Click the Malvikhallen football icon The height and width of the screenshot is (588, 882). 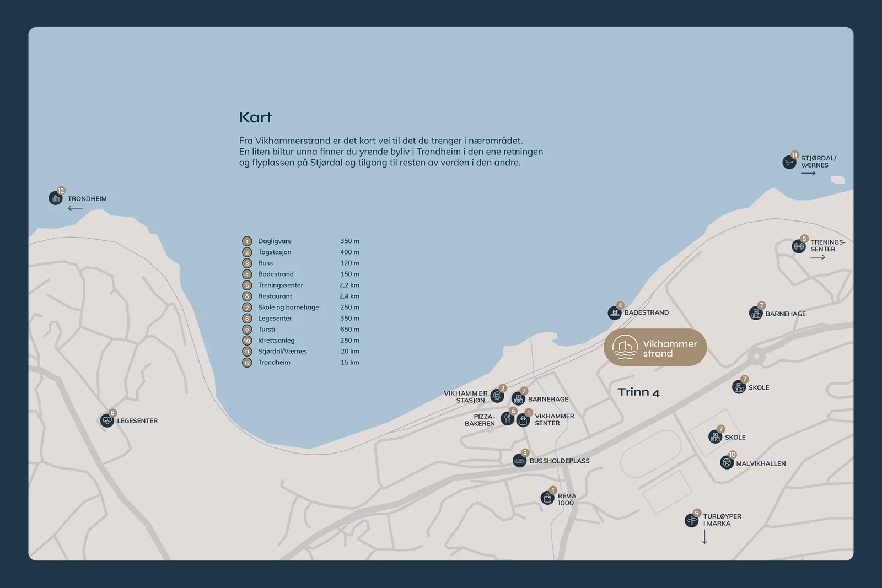[x=727, y=462]
